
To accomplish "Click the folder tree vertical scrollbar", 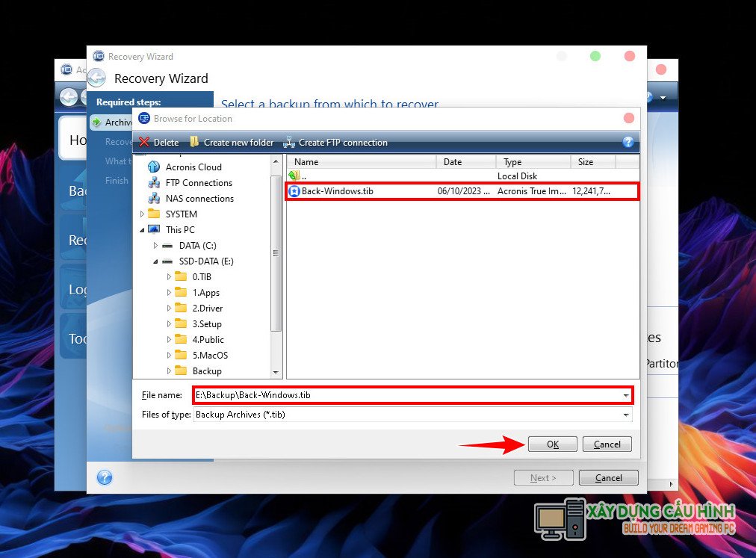I will tap(276, 254).
